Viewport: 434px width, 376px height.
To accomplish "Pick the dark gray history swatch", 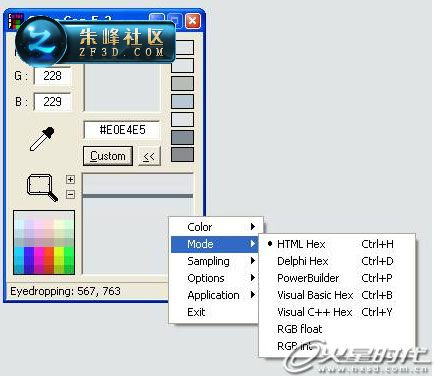I will pyautogui.click(x=182, y=155).
